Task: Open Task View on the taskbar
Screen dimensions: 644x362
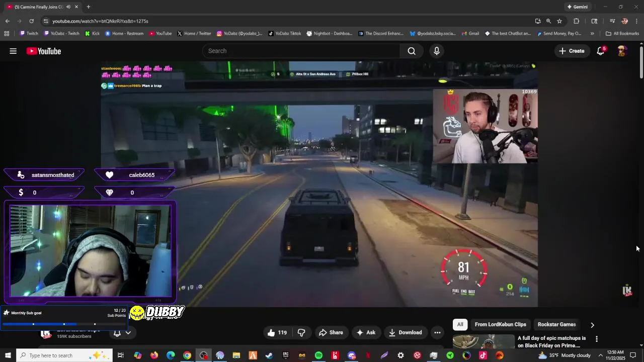Action: click(121, 355)
